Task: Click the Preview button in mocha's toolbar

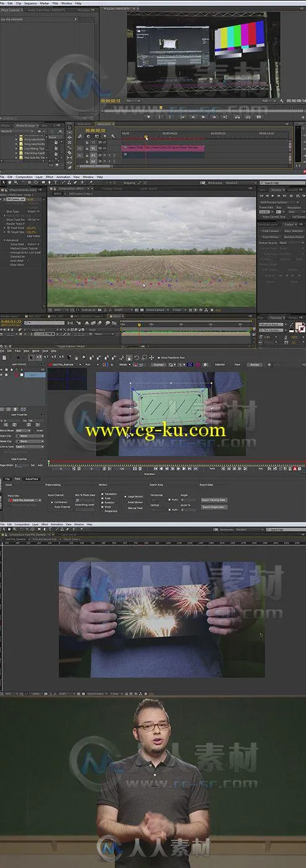Action: tap(253, 364)
